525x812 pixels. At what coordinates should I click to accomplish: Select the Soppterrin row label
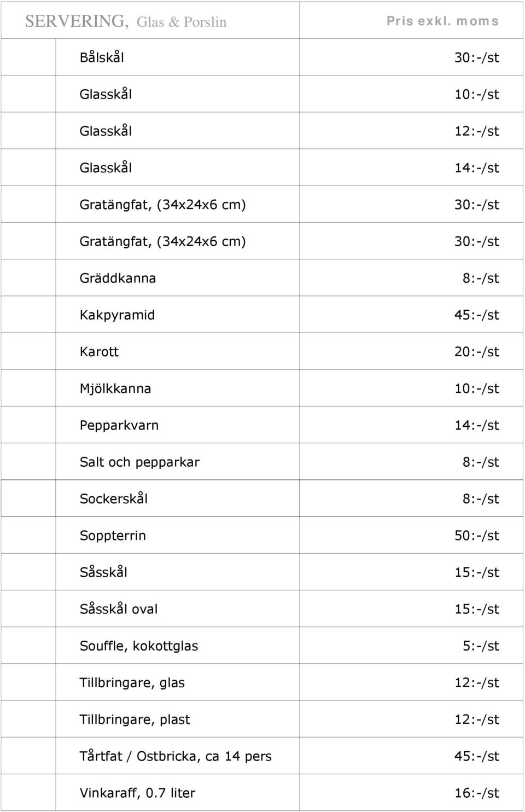(x=113, y=535)
